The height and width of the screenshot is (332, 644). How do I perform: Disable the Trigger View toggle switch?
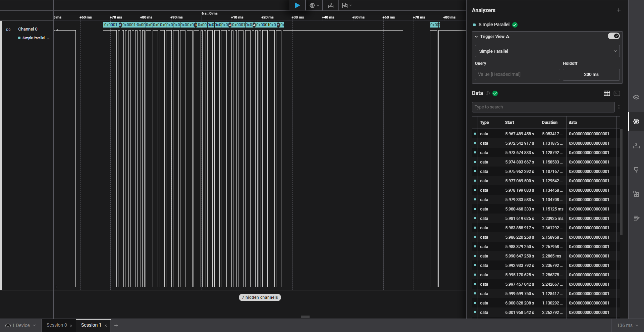[x=613, y=36]
